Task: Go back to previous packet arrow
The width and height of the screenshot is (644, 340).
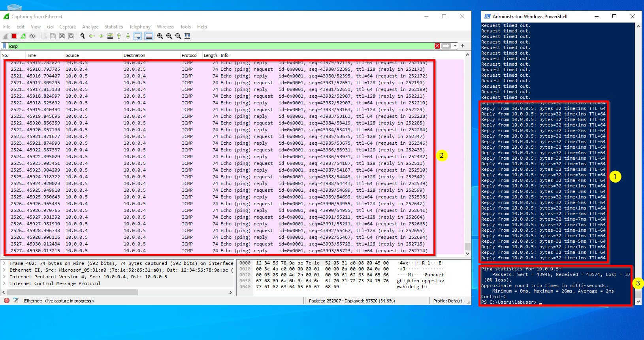Action: [x=92, y=36]
